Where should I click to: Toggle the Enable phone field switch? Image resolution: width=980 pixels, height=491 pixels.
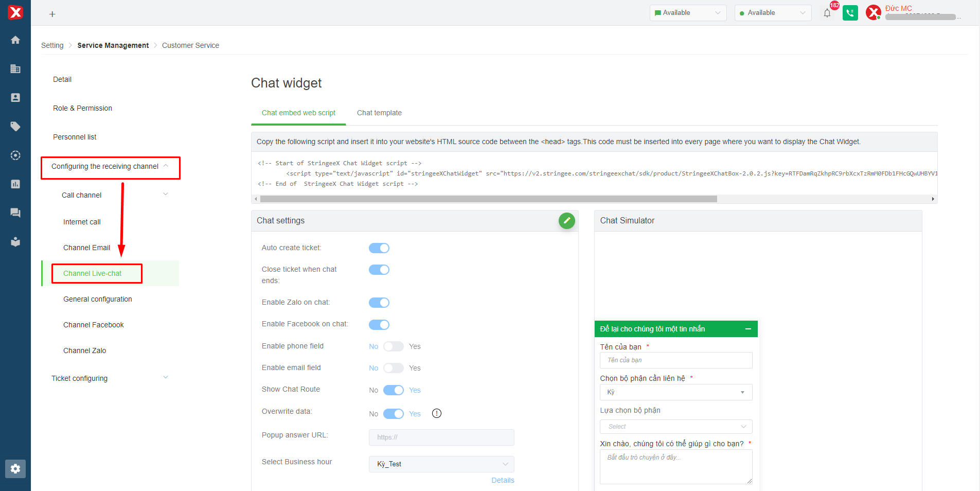[394, 346]
